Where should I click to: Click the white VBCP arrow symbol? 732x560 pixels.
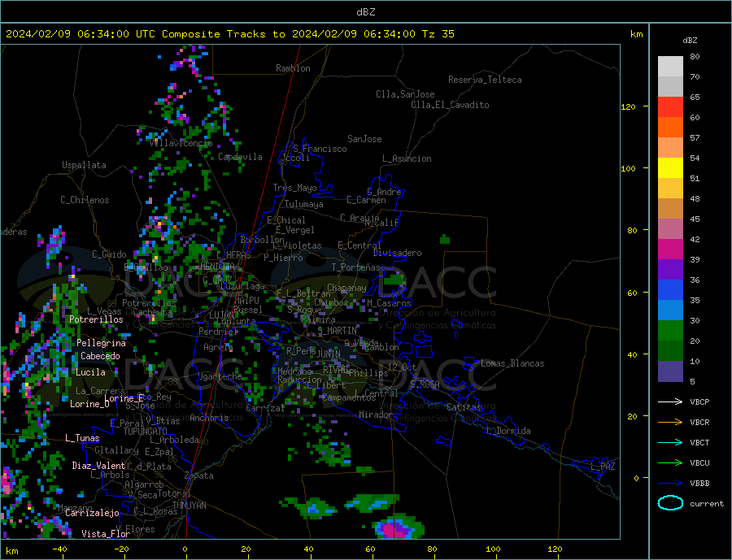click(670, 402)
